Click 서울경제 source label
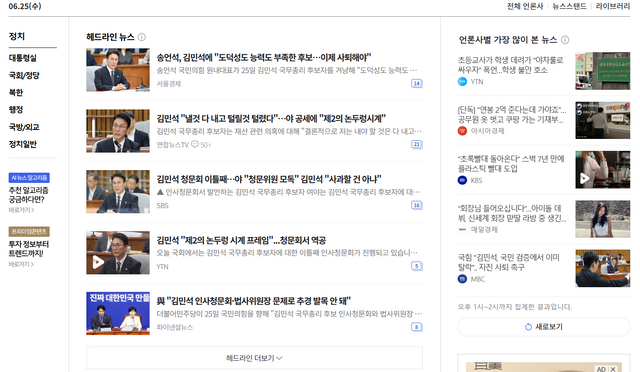The image size is (640, 372). (169, 84)
